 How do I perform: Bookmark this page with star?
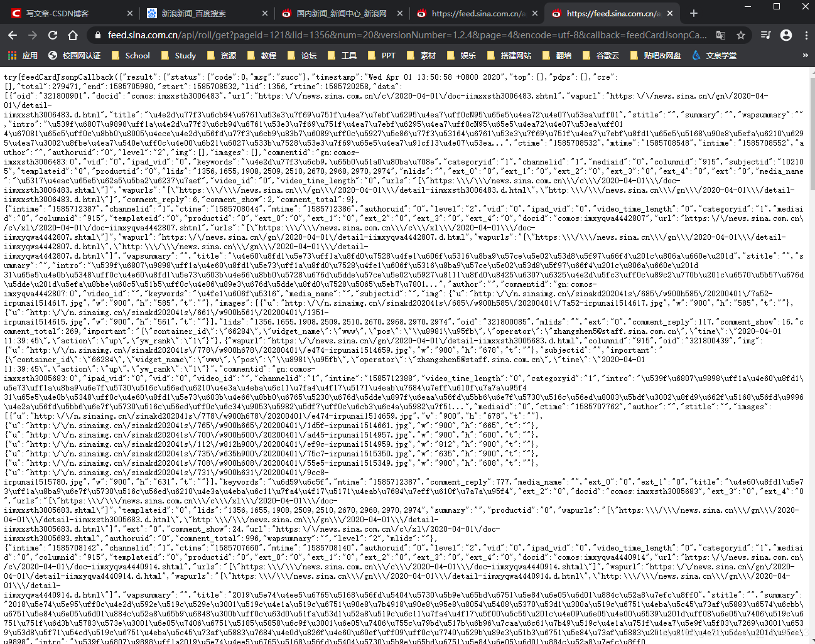[x=741, y=35]
